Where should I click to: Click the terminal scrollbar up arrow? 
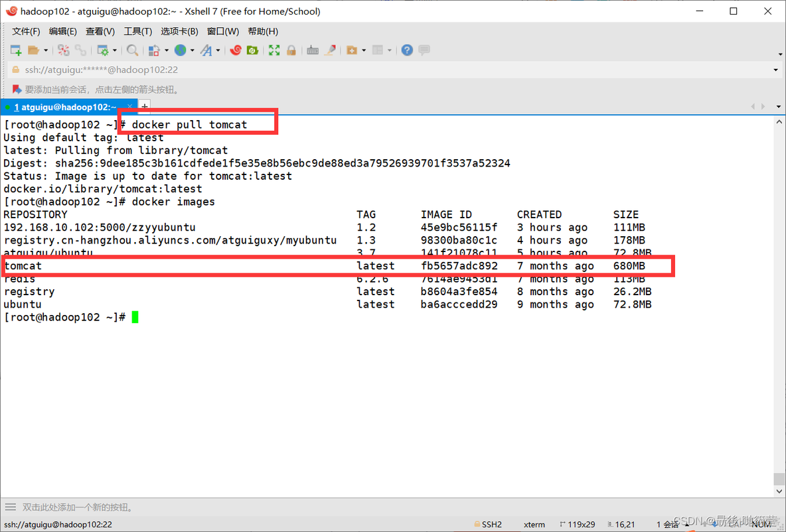pos(779,122)
